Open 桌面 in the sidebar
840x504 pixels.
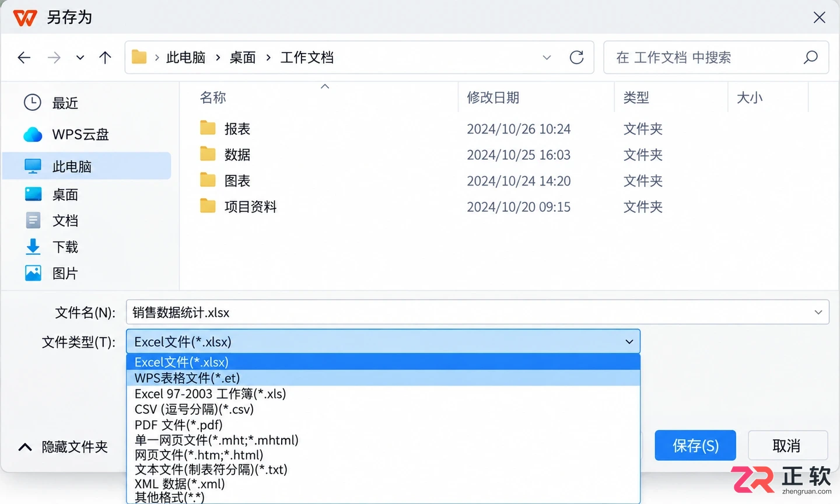pyautogui.click(x=87, y=194)
